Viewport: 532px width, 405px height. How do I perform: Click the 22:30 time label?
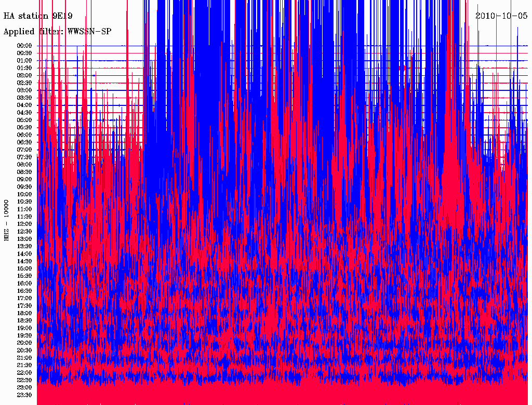point(24,380)
